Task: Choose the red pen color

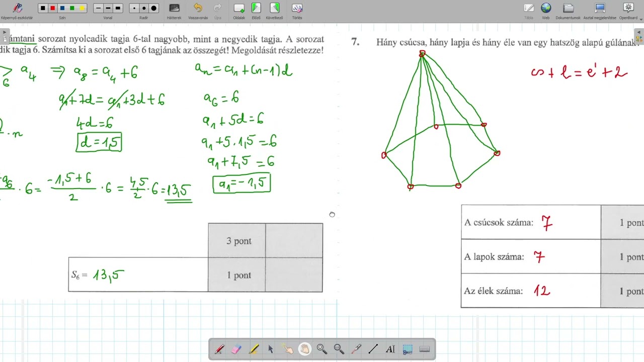Action: click(x=53, y=8)
